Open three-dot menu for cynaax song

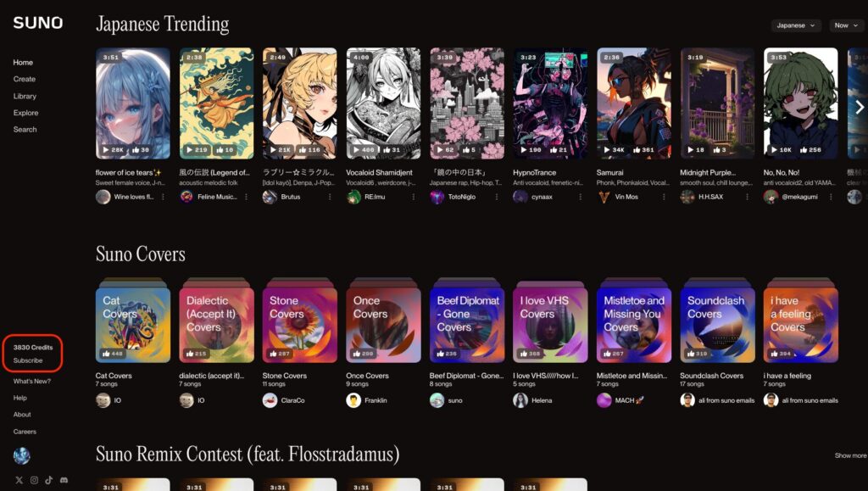coord(580,197)
